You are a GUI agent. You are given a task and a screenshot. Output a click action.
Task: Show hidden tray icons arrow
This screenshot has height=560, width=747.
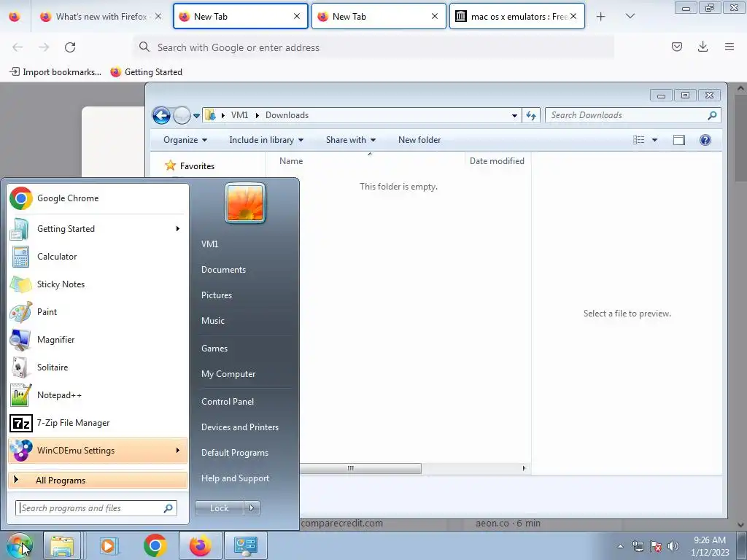tap(620, 546)
